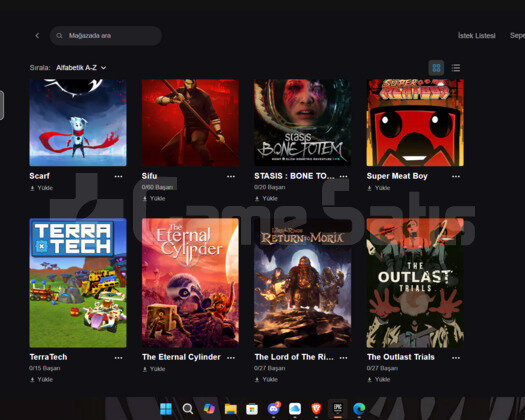Open the İstek Listesi link
The width and height of the screenshot is (525, 420).
476,36
